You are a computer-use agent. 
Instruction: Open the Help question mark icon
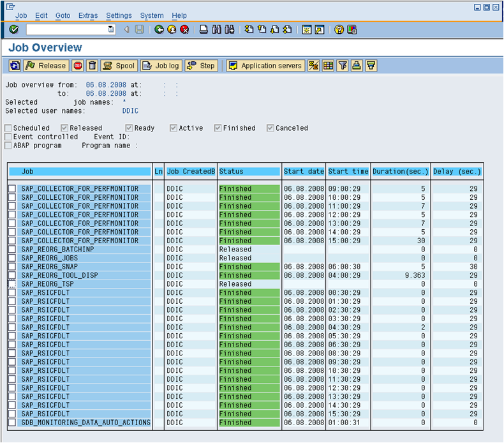click(339, 29)
